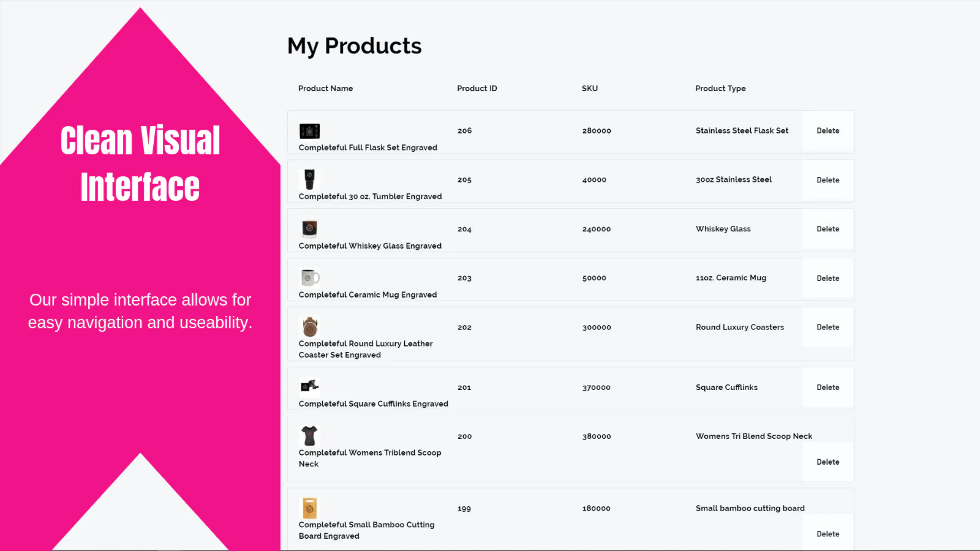Viewport: 980px width, 551px height.
Task: Click the SKU column header
Action: tap(589, 88)
